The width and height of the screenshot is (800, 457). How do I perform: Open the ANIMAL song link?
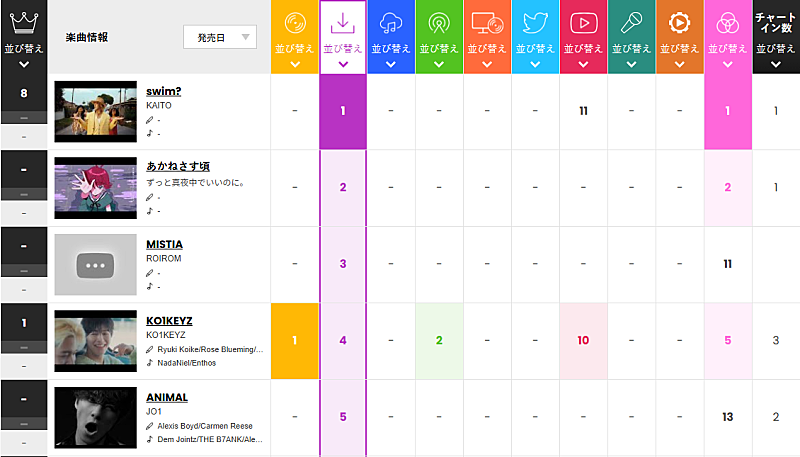tap(167, 397)
